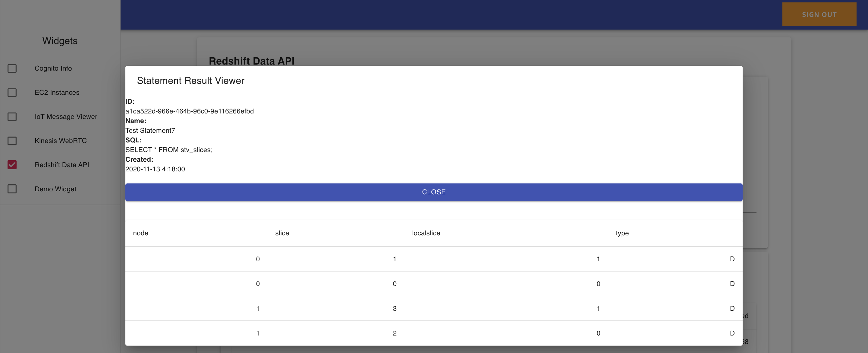The height and width of the screenshot is (353, 868).
Task: Click the Demo Widget label
Action: coord(55,189)
